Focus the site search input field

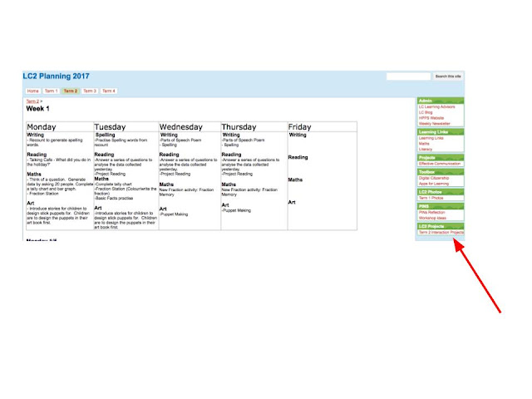click(x=408, y=76)
